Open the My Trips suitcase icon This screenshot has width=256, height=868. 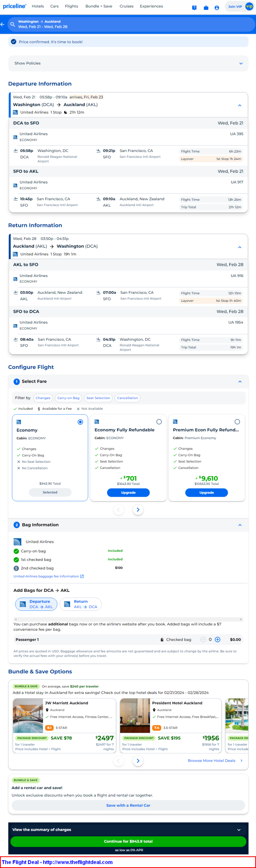point(206,8)
